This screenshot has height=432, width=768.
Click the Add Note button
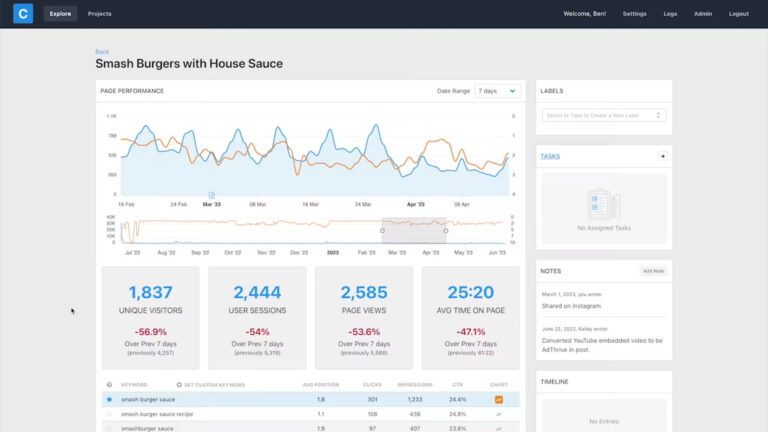tap(653, 271)
